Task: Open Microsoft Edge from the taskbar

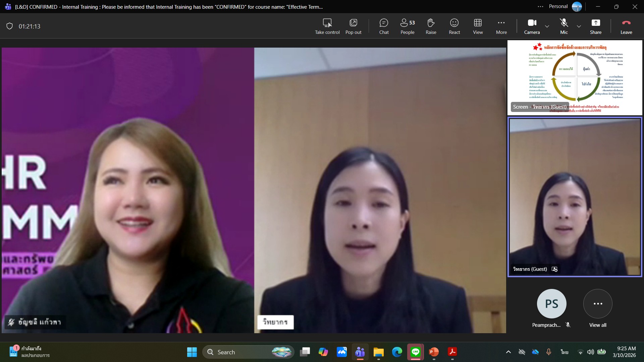Action: click(x=397, y=352)
